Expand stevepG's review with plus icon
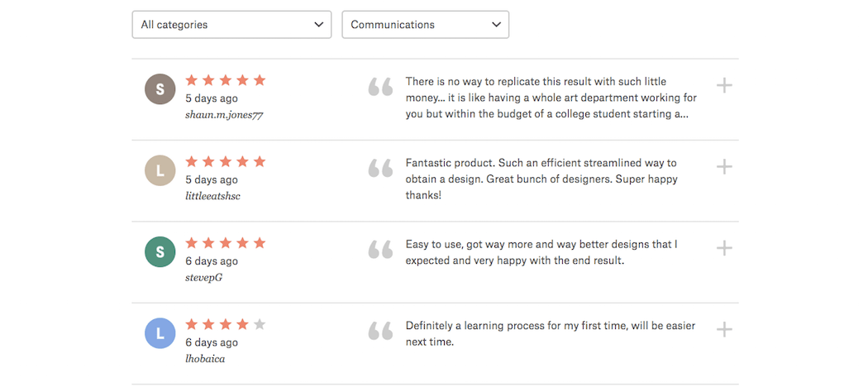Viewport: 868px width, 392px height. [724, 249]
